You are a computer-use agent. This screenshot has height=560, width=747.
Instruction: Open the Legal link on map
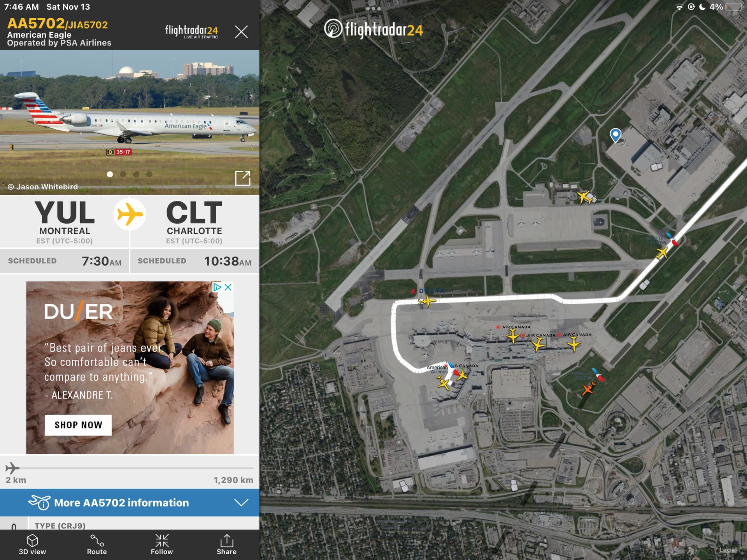[728, 550]
